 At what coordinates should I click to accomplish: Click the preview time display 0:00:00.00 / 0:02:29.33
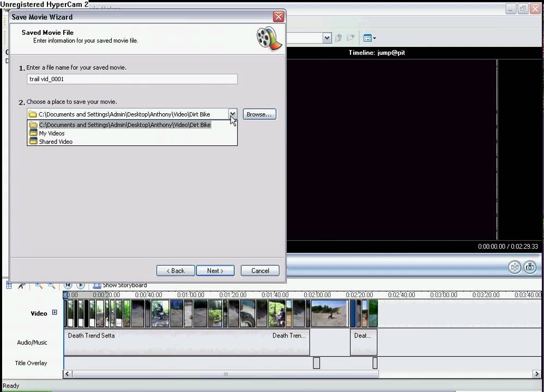(508, 247)
